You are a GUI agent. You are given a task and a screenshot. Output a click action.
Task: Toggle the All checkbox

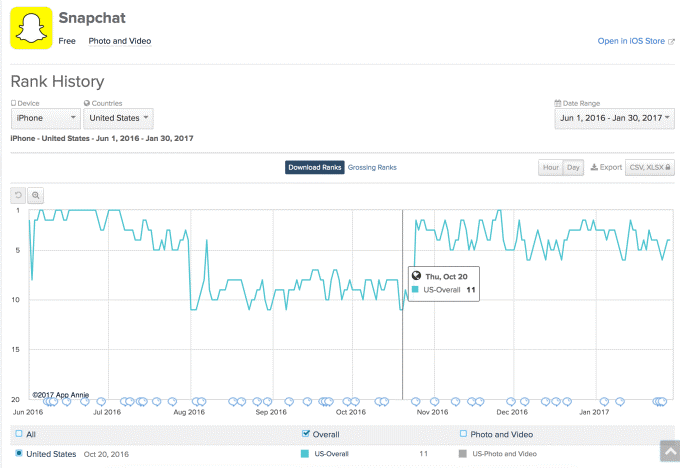coord(18,434)
